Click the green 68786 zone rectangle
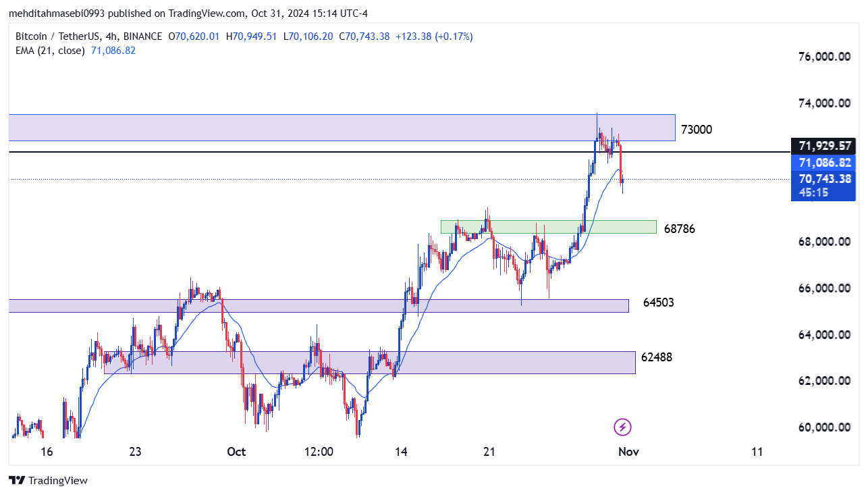The image size is (868, 495). pyautogui.click(x=548, y=227)
